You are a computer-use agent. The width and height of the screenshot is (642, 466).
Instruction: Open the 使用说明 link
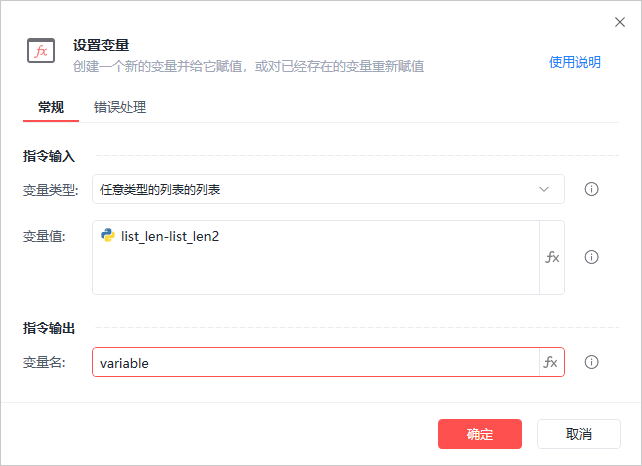tap(575, 62)
